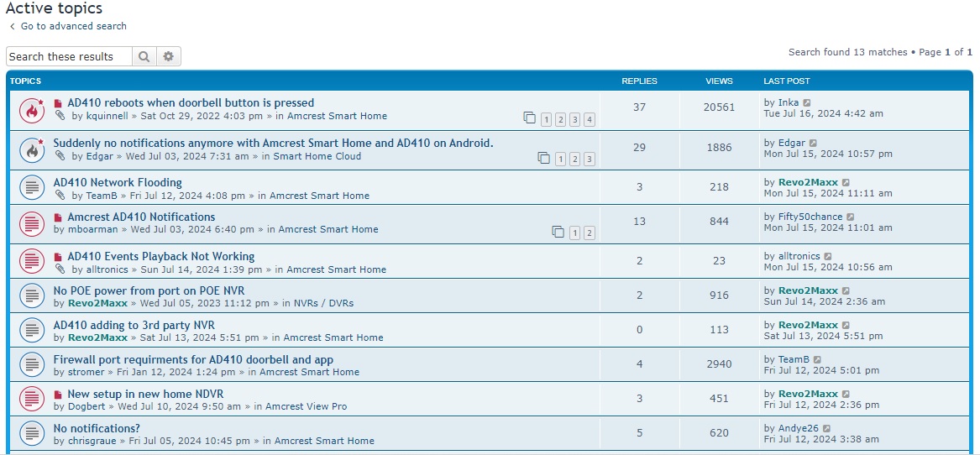
Task: Jump to first unread post in AD410 Events Playback
Action: [x=58, y=257]
